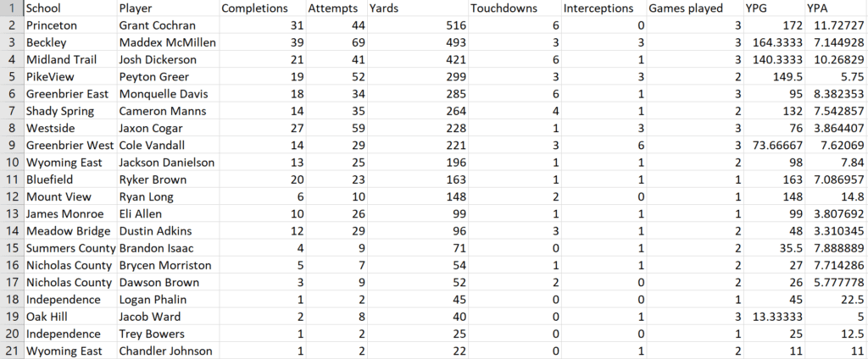The height and width of the screenshot is (359, 868).
Task: Select the Games played header cell
Action: pos(686,8)
